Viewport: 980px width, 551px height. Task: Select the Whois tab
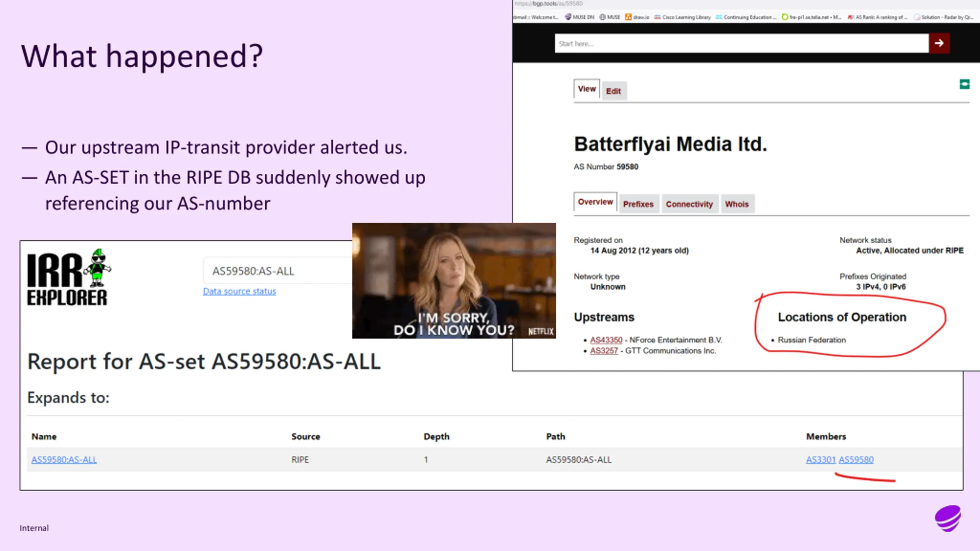click(737, 204)
